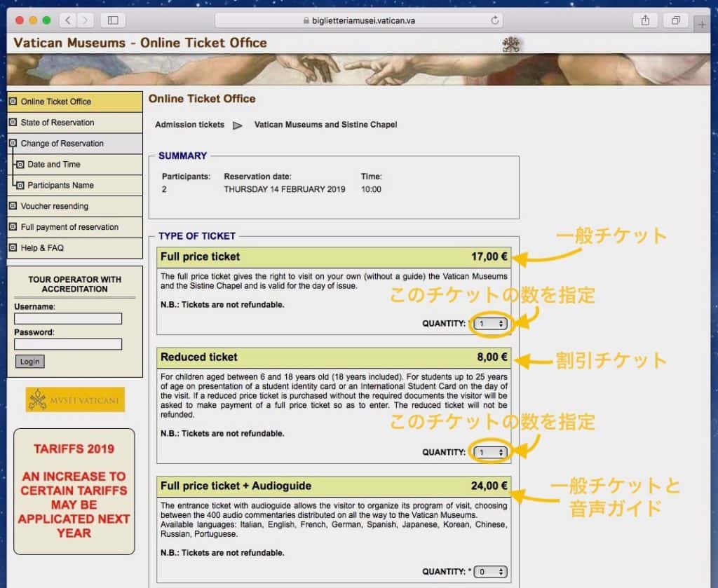Viewport: 718px width, 588px height.
Task: Click the "Full price ticket + Audioguide" heading
Action: click(x=236, y=486)
